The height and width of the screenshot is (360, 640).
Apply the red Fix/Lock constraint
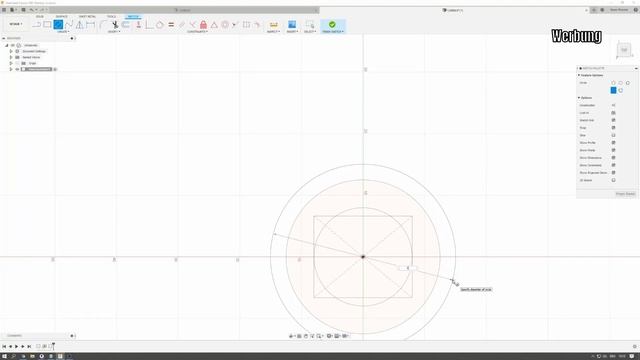coord(203,24)
